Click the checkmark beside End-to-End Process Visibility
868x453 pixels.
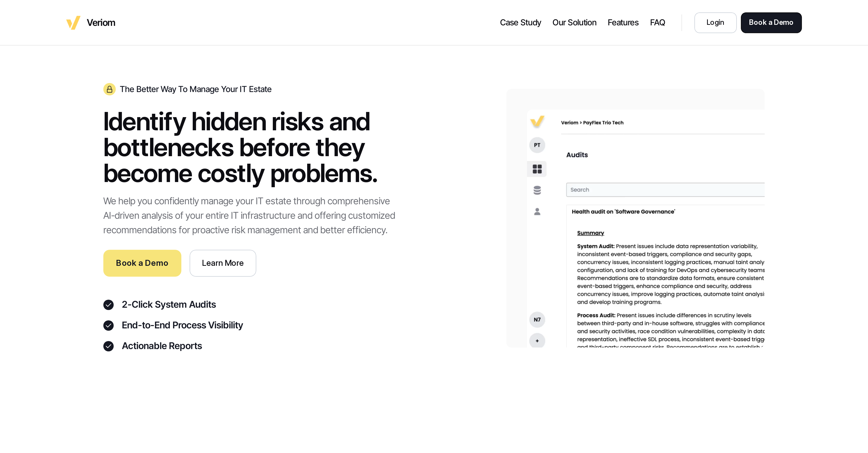[109, 326]
